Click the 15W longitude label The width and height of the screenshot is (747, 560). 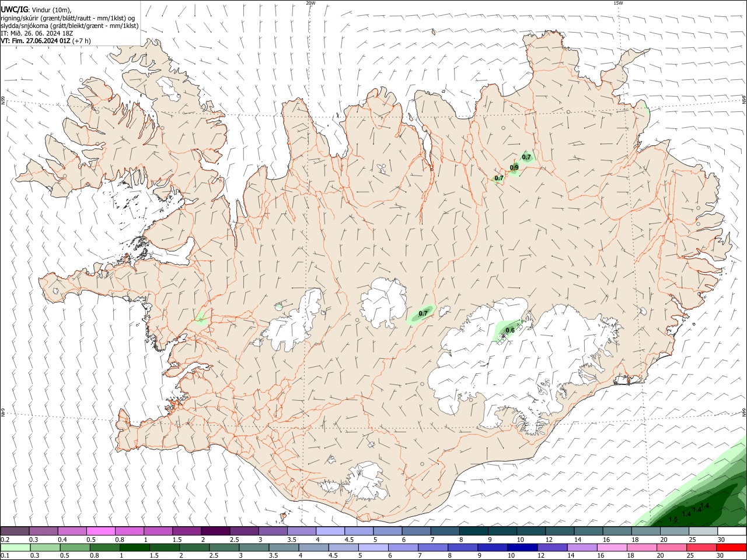[x=618, y=3]
